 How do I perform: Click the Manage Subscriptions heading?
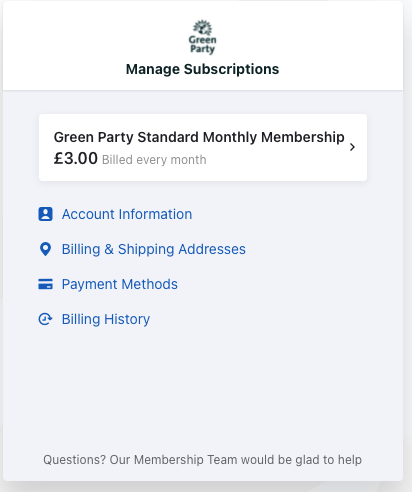click(x=202, y=69)
